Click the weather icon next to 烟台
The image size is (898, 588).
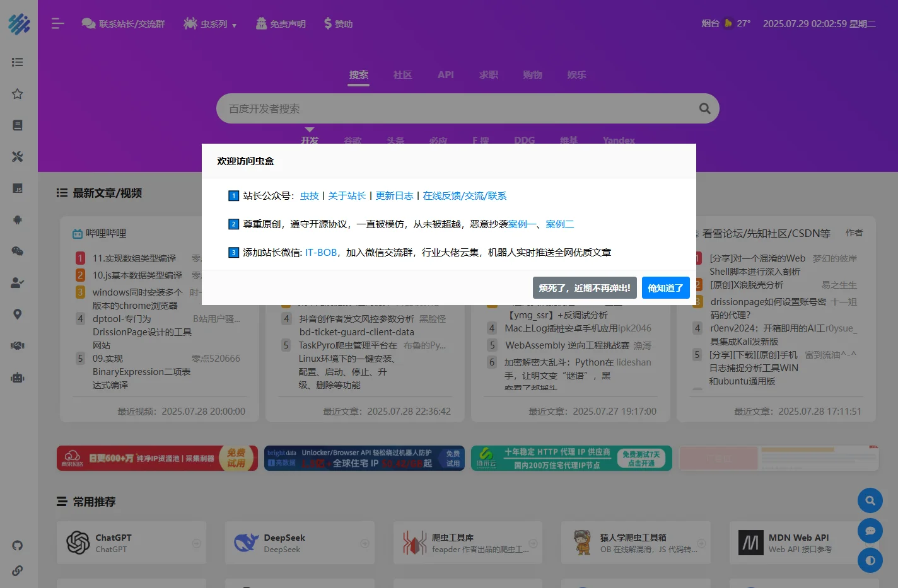coord(728,23)
